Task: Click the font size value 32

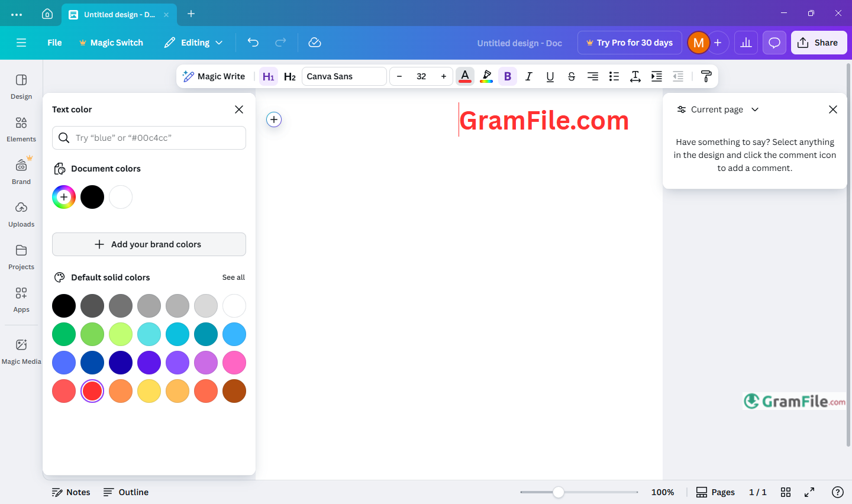Action: [421, 76]
